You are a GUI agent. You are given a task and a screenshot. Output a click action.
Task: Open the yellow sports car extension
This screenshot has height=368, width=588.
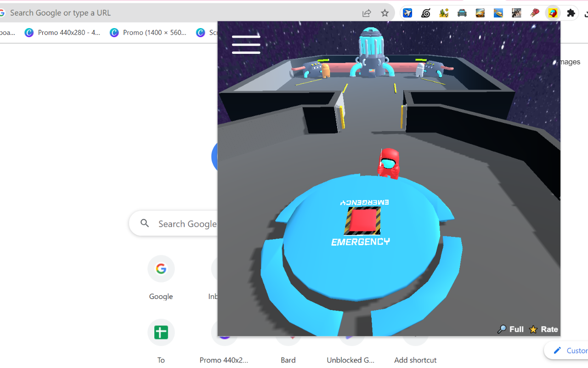(480, 13)
